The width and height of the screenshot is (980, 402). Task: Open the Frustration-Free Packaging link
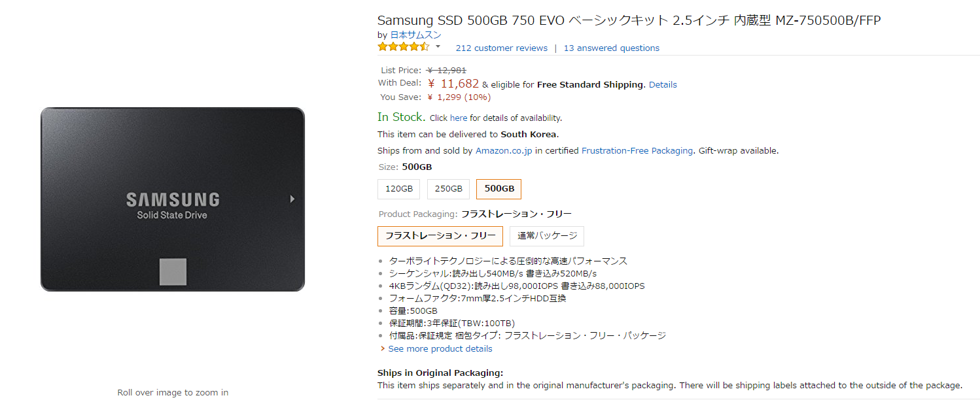coord(637,150)
